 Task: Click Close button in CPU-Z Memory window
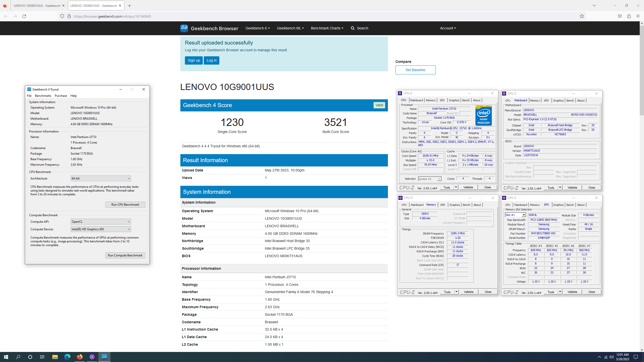[x=488, y=292]
